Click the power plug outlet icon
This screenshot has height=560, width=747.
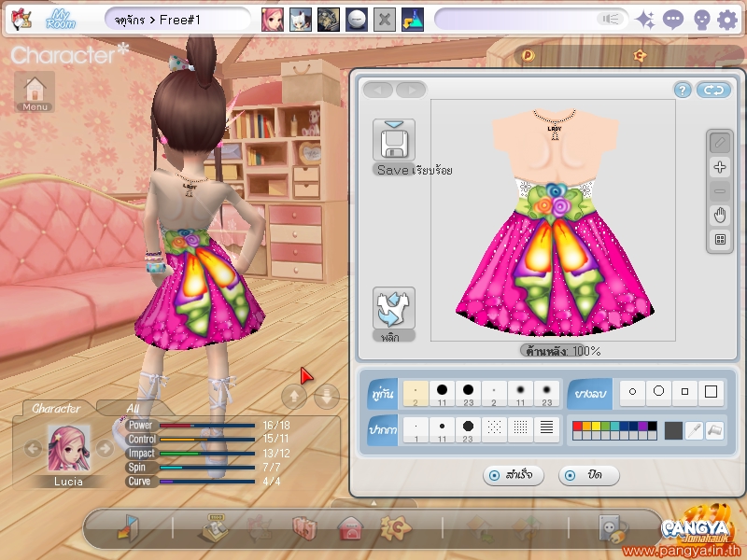[x=613, y=528]
